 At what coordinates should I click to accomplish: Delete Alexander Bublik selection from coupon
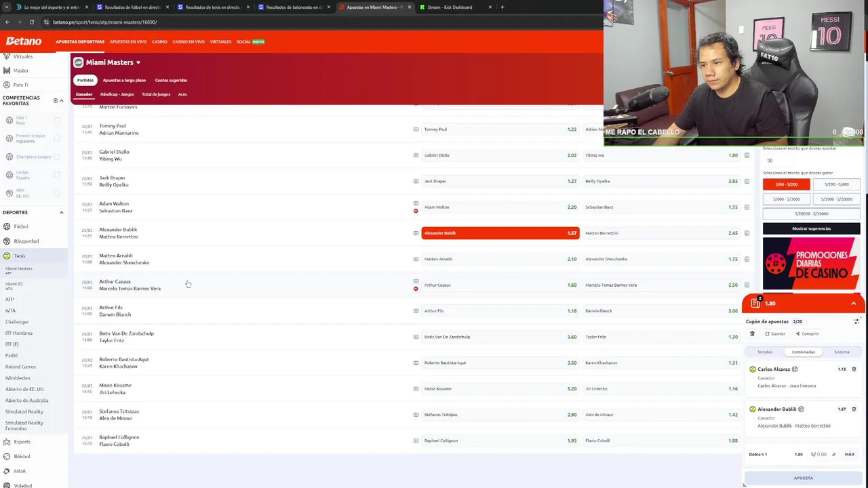pos(854,409)
